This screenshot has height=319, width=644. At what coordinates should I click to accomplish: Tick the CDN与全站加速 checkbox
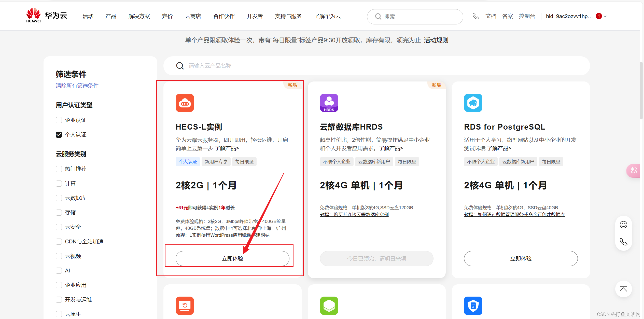point(59,242)
